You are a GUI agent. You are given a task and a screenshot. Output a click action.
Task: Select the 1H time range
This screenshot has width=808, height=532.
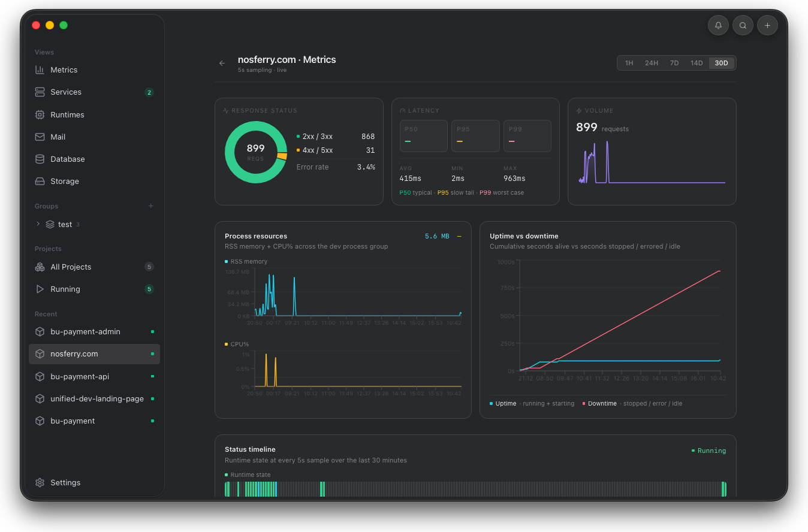click(629, 63)
